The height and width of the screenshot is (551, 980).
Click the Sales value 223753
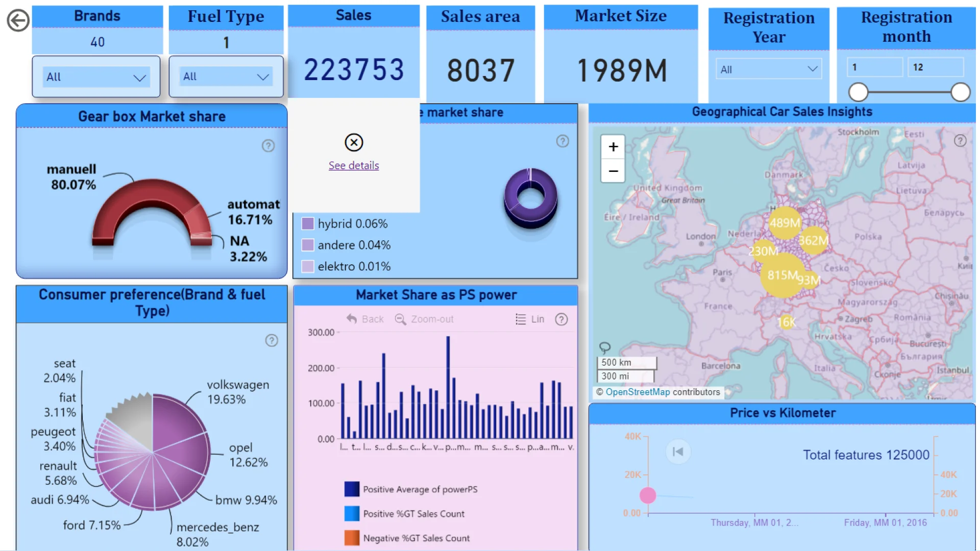coord(354,69)
